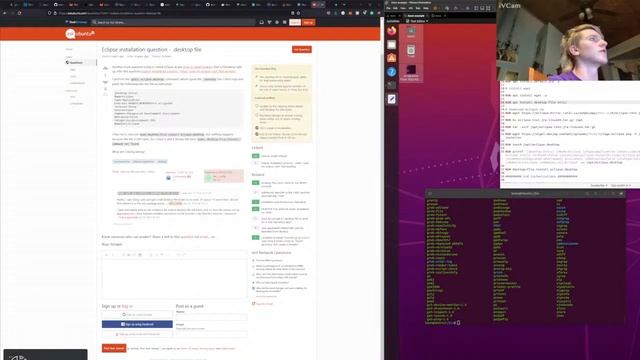640x360 pixels.
Task: Open the Terminal icon in the dock
Action: 391,85
